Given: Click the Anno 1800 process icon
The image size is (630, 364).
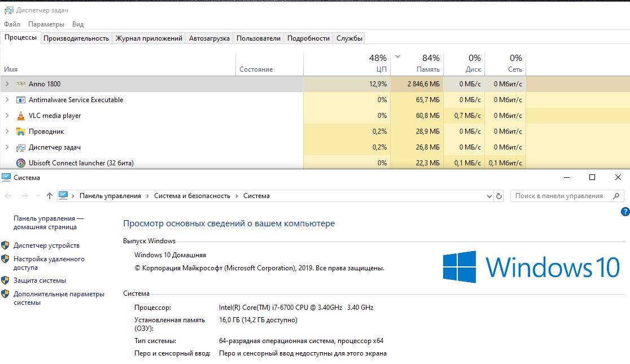Looking at the screenshot, I should (x=20, y=84).
